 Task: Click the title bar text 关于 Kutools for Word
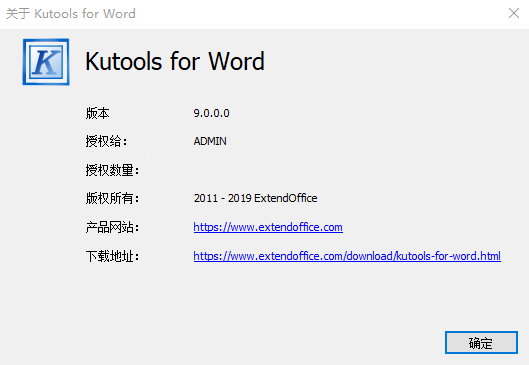point(71,14)
